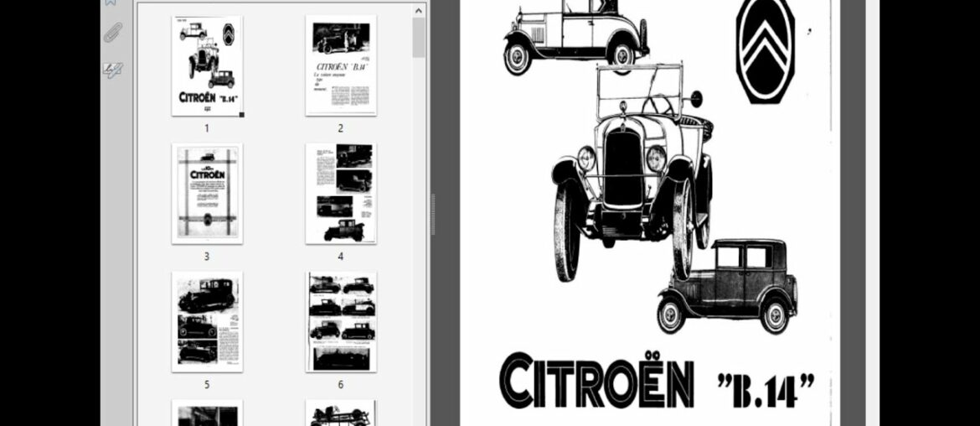This screenshot has height=426, width=980.
Task: Click the thumbnail panel scrollbar thumb
Action: [x=419, y=38]
